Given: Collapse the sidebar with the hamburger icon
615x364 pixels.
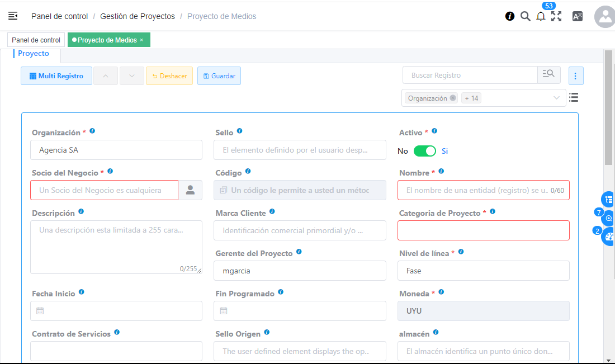Looking at the screenshot, I should (x=13, y=16).
